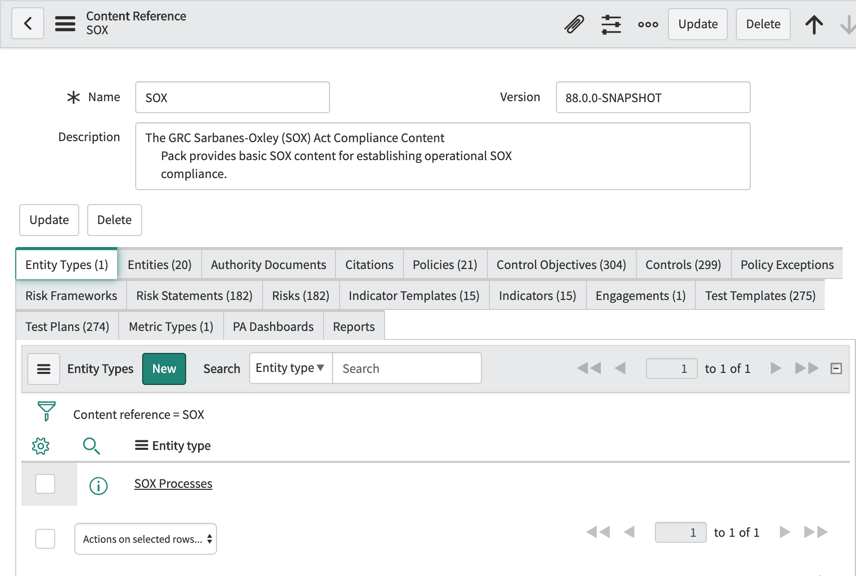The image size is (856, 576).
Task: Go to previous page in bottom pagination
Action: 629,532
